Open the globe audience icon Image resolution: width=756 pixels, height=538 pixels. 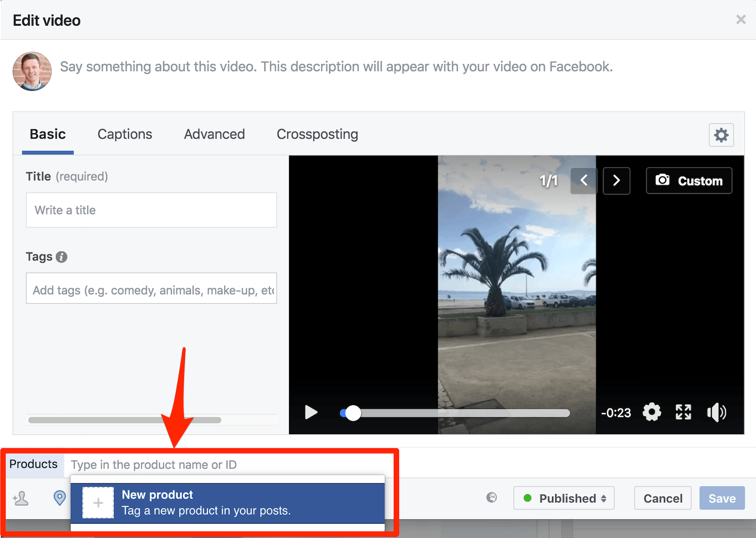coord(491,498)
